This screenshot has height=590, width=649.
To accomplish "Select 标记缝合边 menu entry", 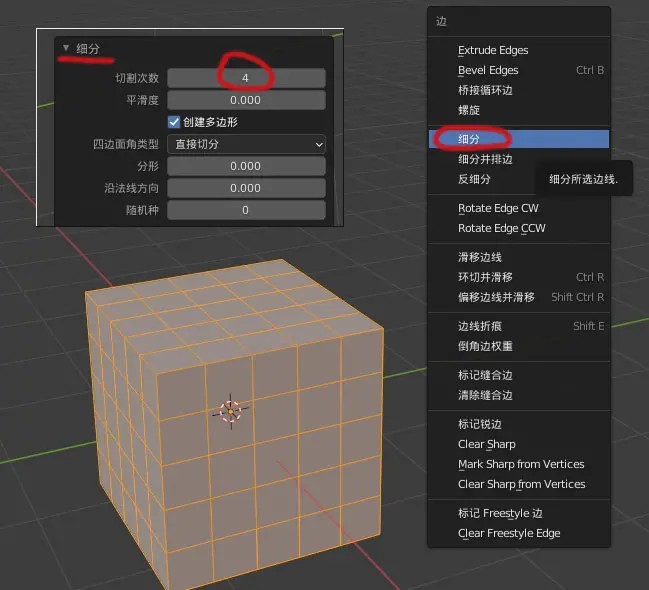I will point(519,375).
